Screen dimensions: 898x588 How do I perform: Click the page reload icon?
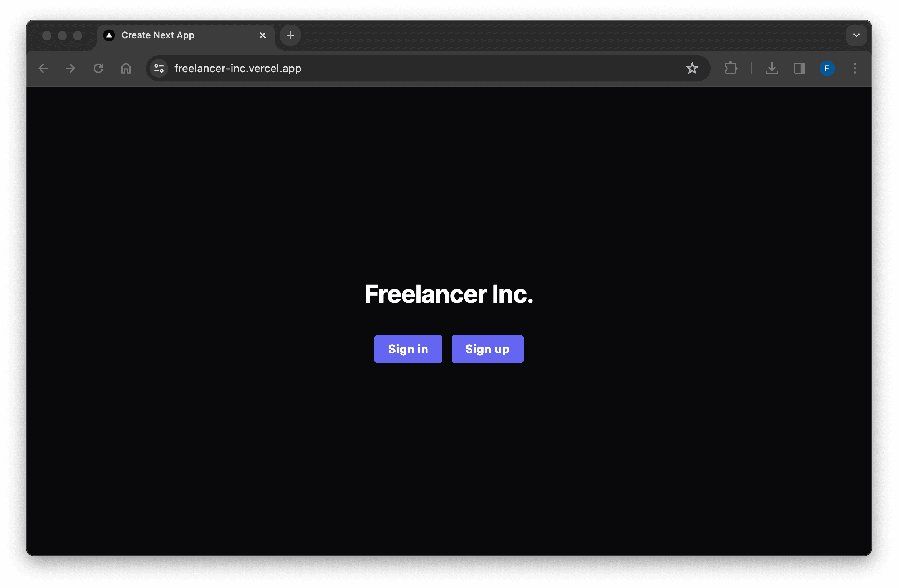click(x=98, y=68)
